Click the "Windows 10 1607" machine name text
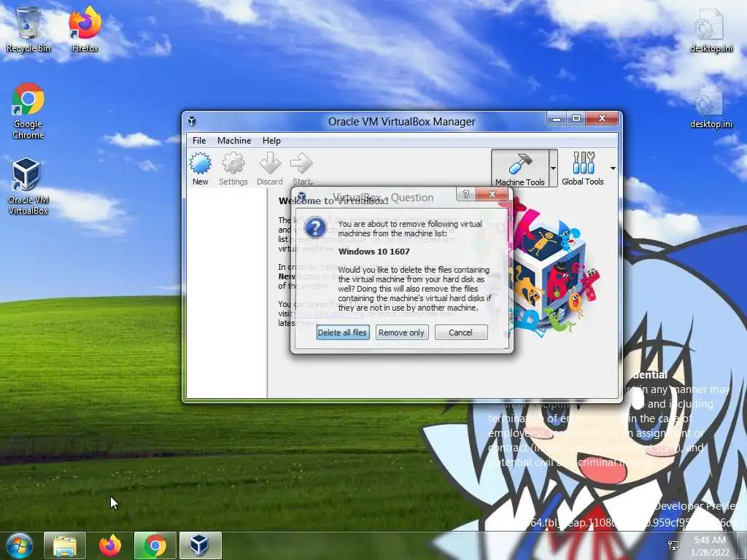 [x=374, y=252]
